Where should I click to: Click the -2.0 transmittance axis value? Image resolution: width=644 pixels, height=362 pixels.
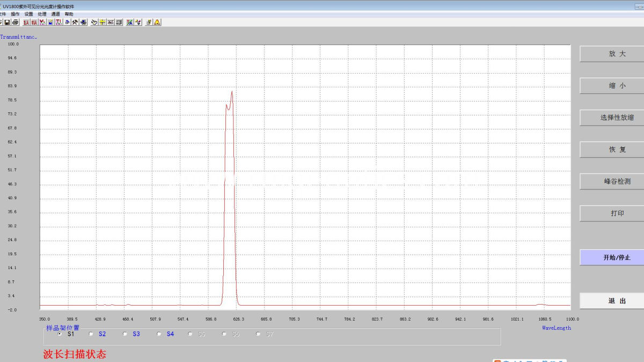(x=12, y=310)
